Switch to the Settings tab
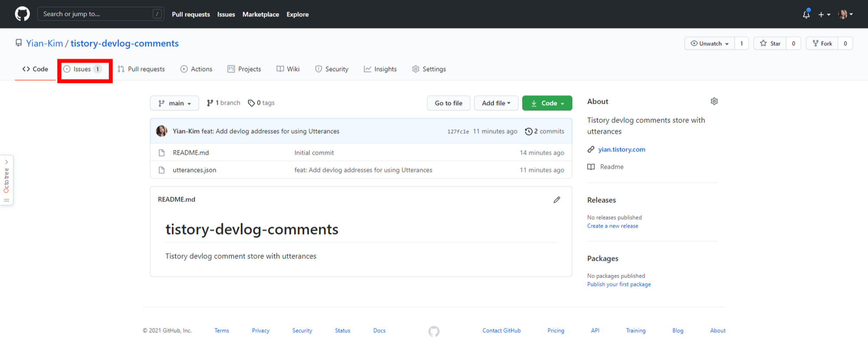868x345 pixels. tap(429, 69)
